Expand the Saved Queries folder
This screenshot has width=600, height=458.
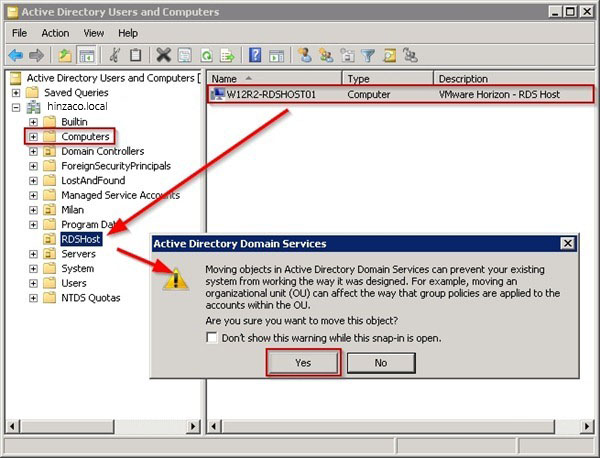coord(17,92)
